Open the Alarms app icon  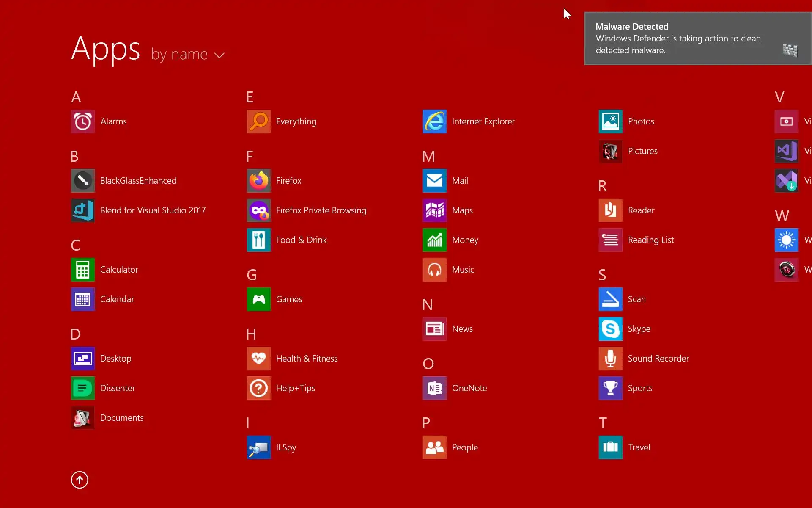point(82,121)
